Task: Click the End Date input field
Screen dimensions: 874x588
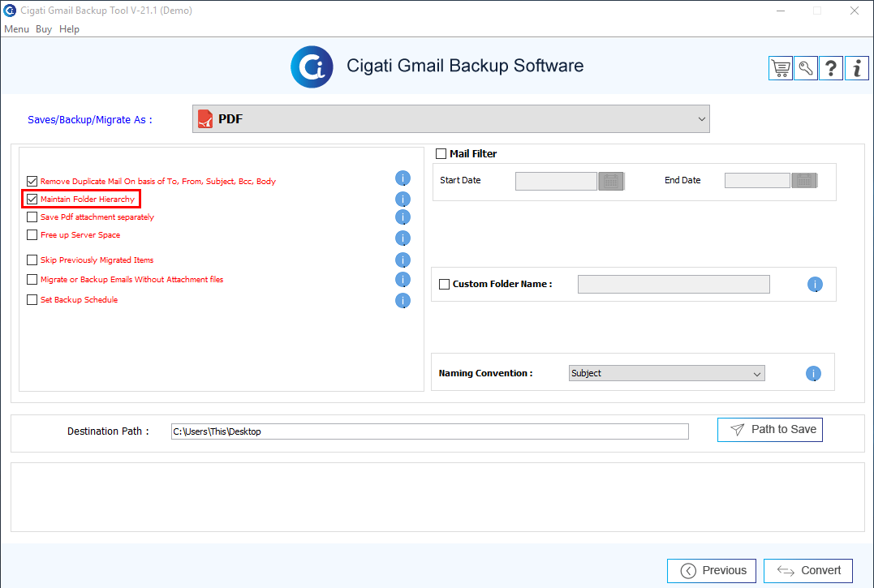Action: point(757,180)
